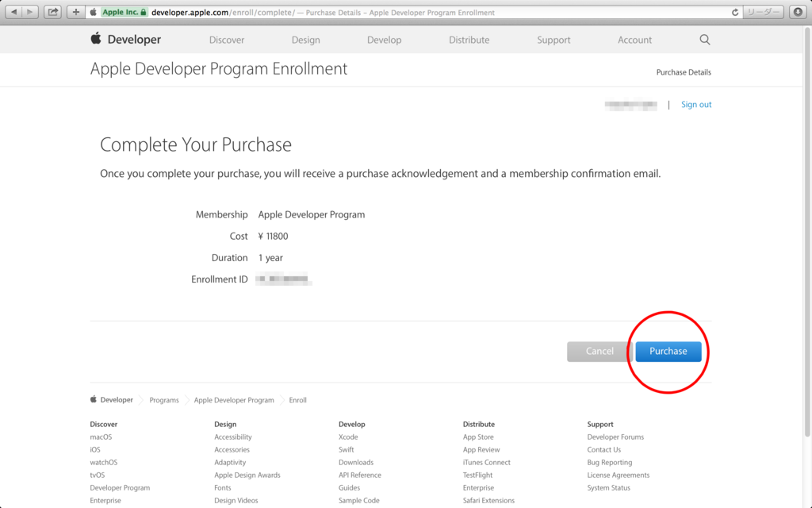The width and height of the screenshot is (812, 508).
Task: Activate the Reader (リーダー) button
Action: pos(764,12)
